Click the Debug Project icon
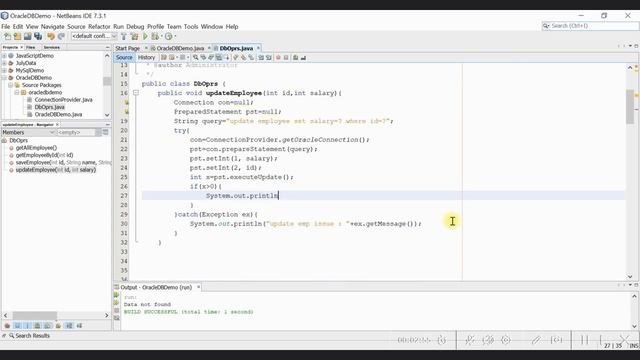 click(x=155, y=36)
